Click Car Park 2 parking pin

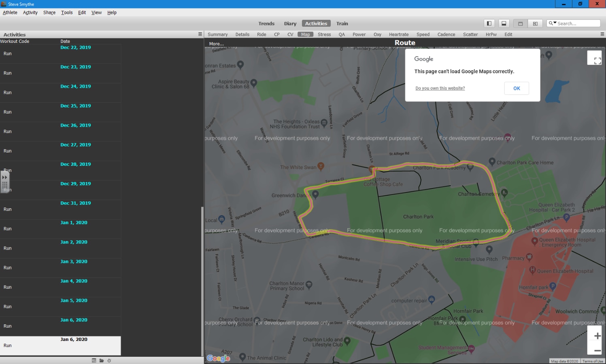click(x=566, y=217)
